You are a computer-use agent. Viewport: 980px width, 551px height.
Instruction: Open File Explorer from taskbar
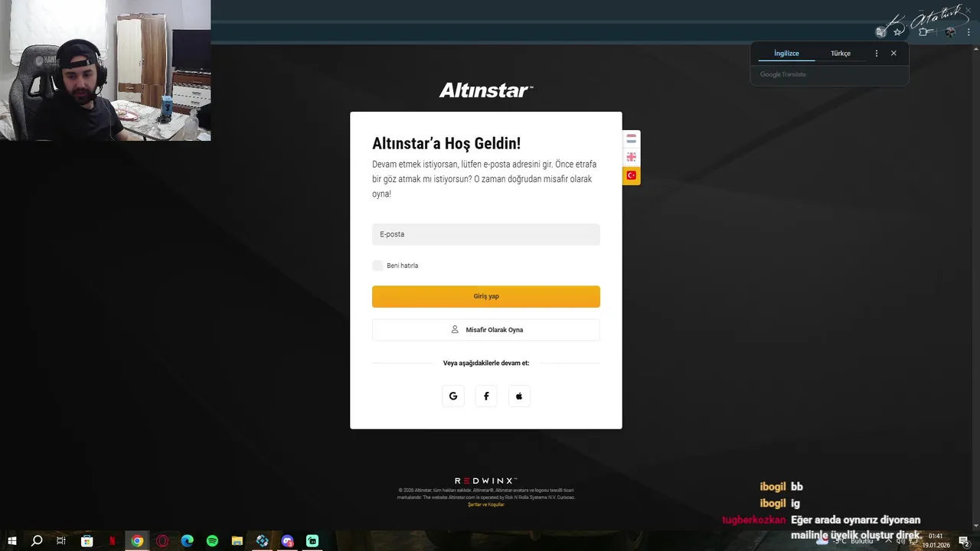(237, 541)
